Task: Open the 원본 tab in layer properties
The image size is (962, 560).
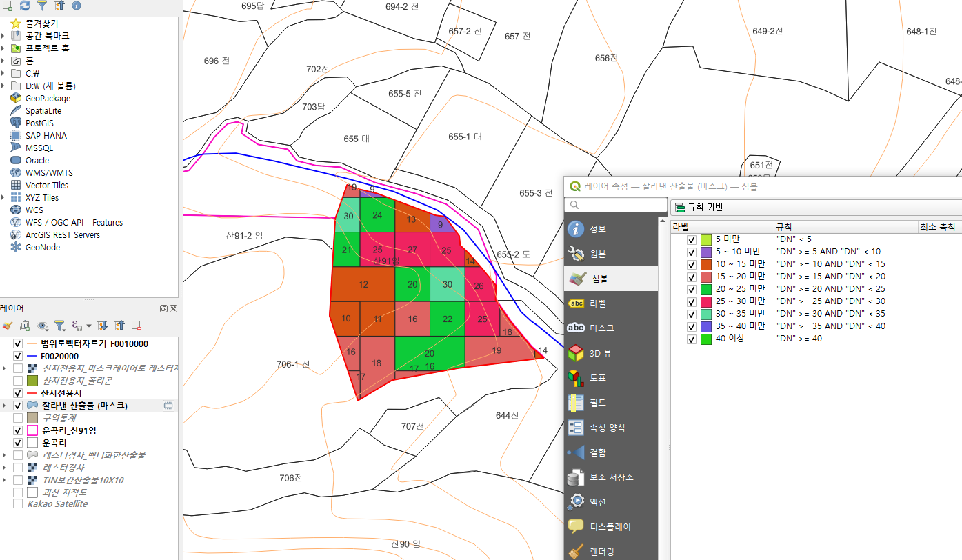Action: click(610, 254)
